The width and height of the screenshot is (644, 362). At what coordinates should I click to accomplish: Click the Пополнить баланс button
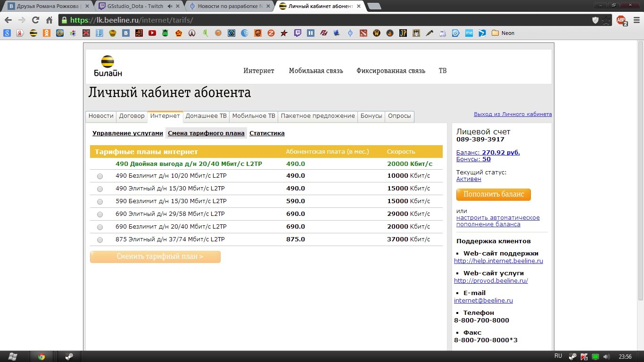click(494, 194)
